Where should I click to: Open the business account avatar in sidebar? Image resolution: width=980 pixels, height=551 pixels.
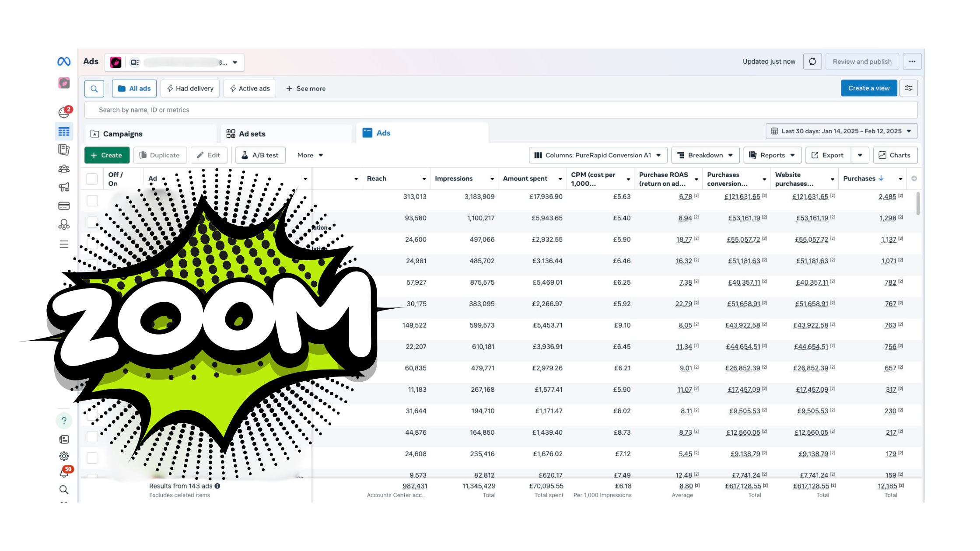coord(64,83)
